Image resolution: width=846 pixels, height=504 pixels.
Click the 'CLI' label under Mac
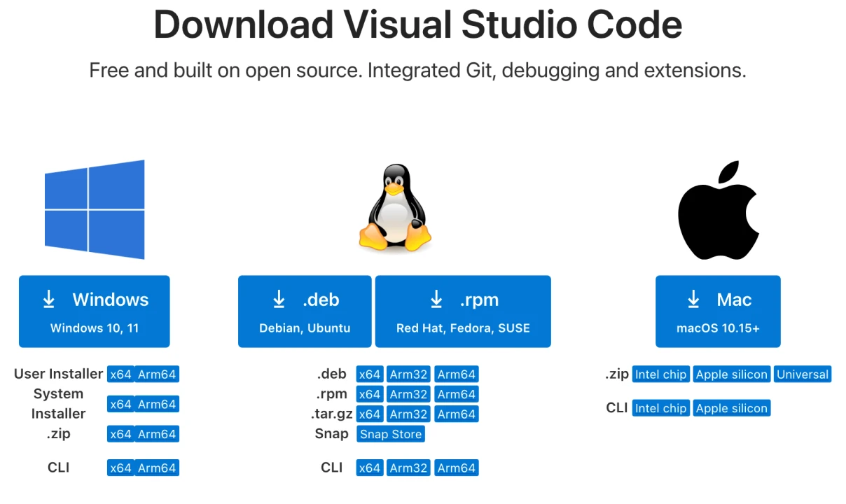617,408
